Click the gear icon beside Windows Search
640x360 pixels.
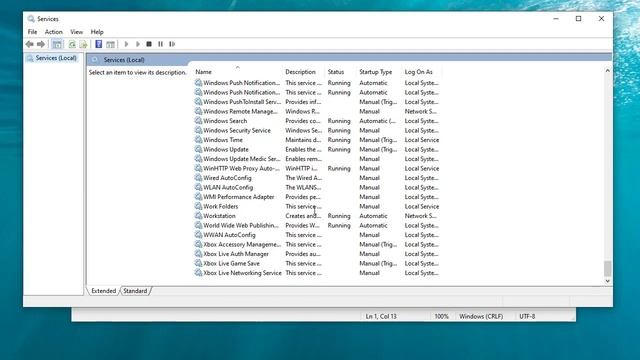[x=198, y=121]
